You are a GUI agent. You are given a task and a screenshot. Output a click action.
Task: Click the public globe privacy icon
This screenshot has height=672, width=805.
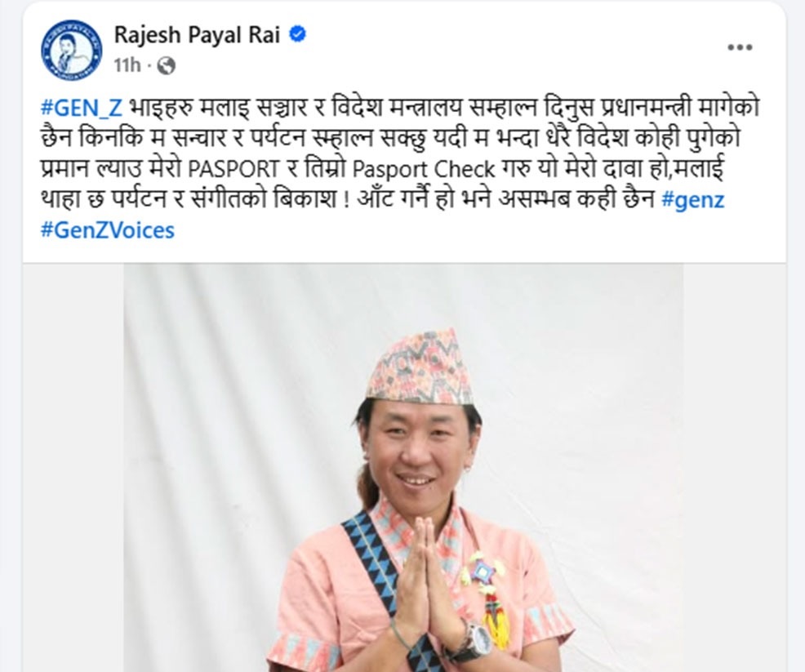[x=166, y=65]
